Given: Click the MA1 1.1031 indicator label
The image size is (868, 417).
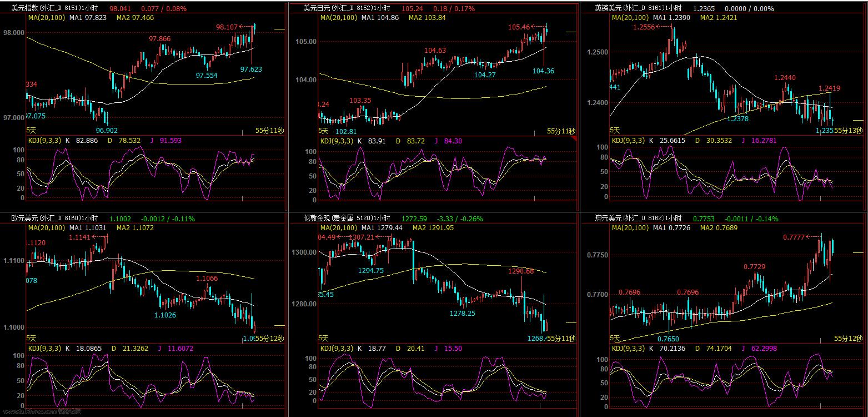Looking at the screenshot, I should [88, 228].
